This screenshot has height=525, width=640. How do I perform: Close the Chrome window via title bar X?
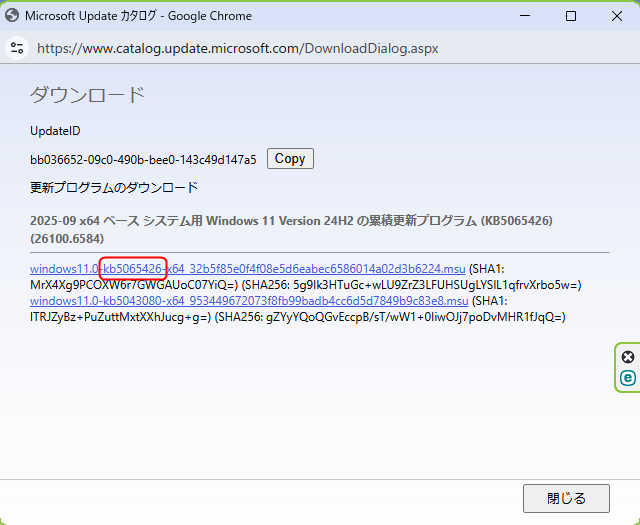(x=616, y=16)
